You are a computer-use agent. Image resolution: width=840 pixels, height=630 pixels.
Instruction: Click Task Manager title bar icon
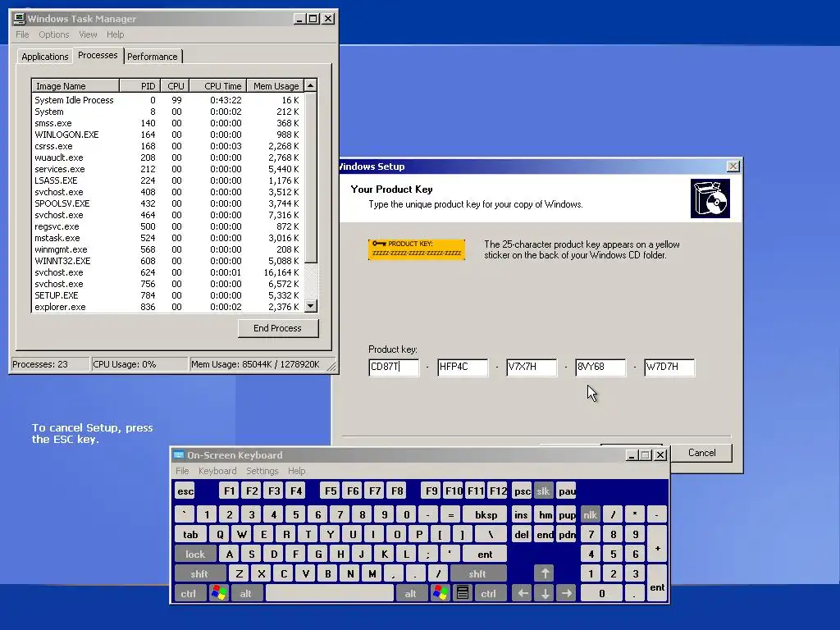[20, 19]
